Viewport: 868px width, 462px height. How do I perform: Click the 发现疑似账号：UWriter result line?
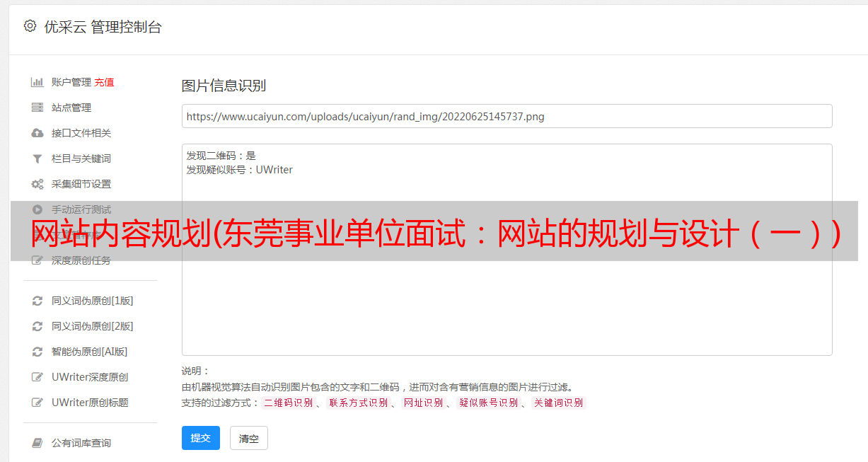pos(239,170)
